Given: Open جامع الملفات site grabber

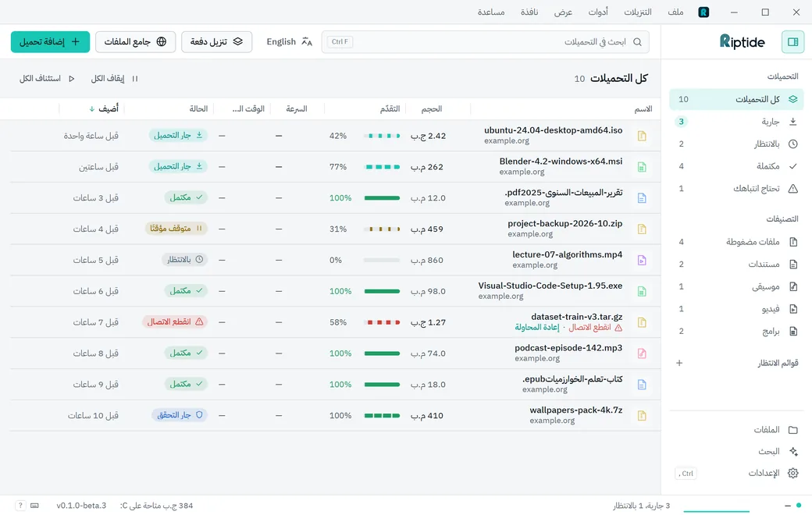Looking at the screenshot, I should point(135,42).
